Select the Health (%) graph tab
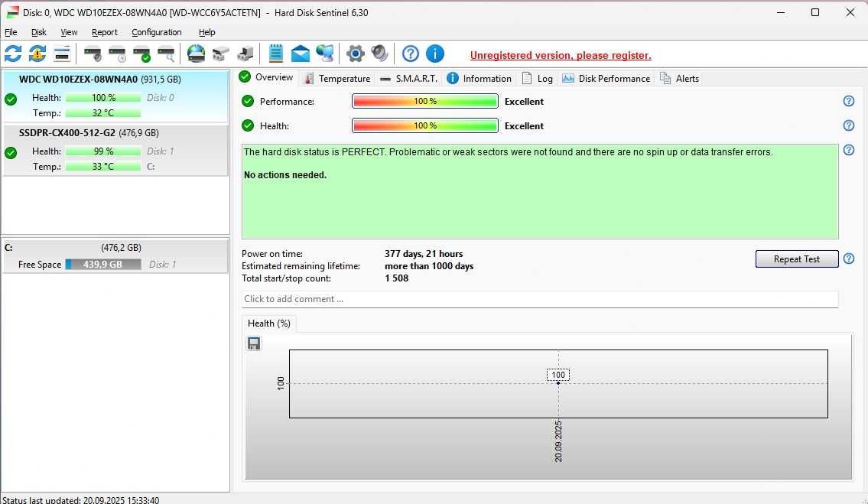This screenshot has height=504, width=868. 269,324
